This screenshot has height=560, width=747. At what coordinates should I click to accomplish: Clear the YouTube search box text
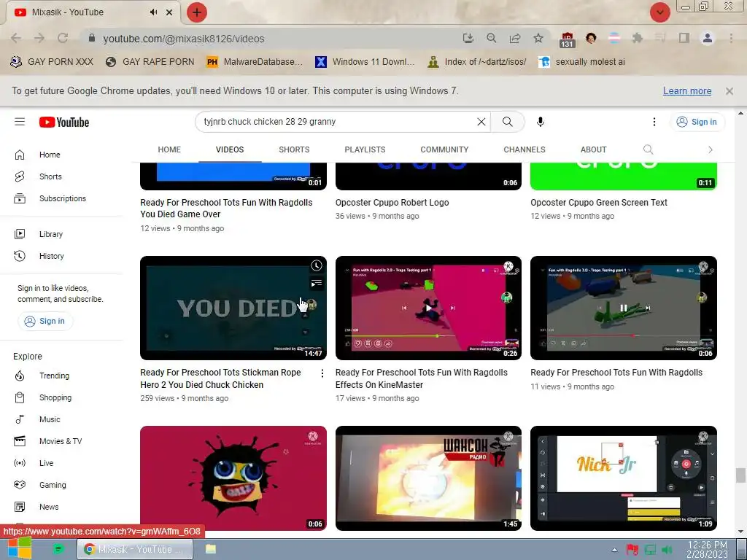481,122
